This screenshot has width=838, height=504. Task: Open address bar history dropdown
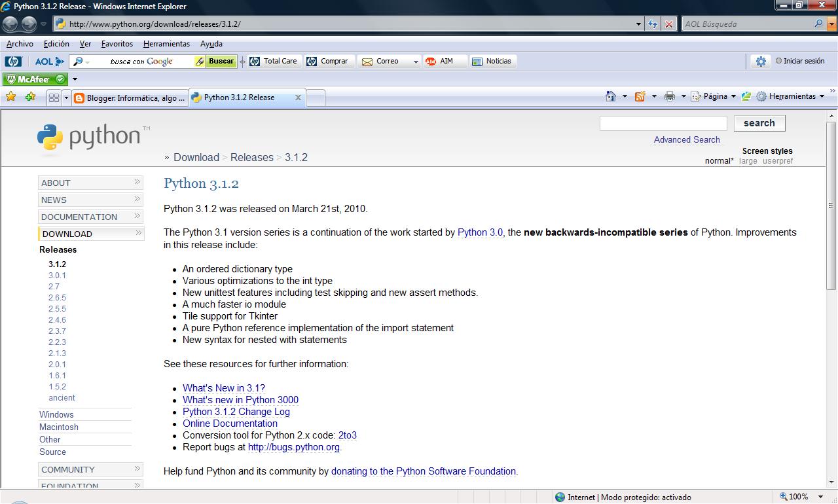coord(639,24)
